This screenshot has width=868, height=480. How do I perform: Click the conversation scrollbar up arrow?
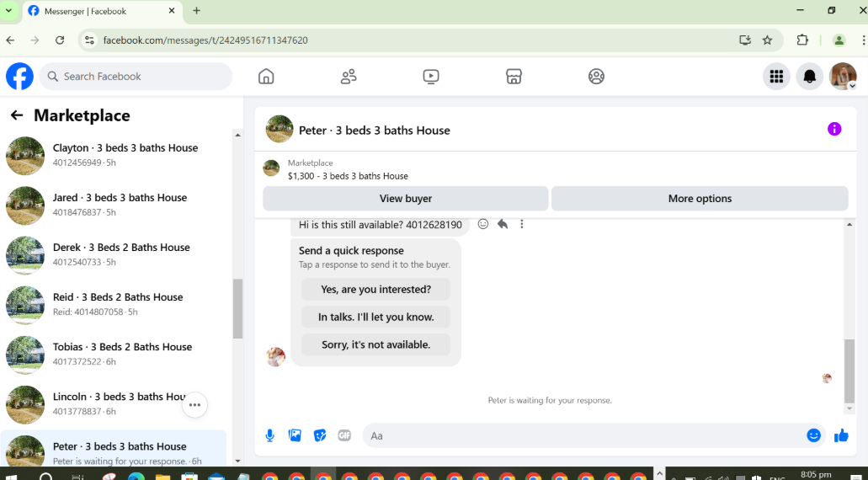click(x=849, y=224)
